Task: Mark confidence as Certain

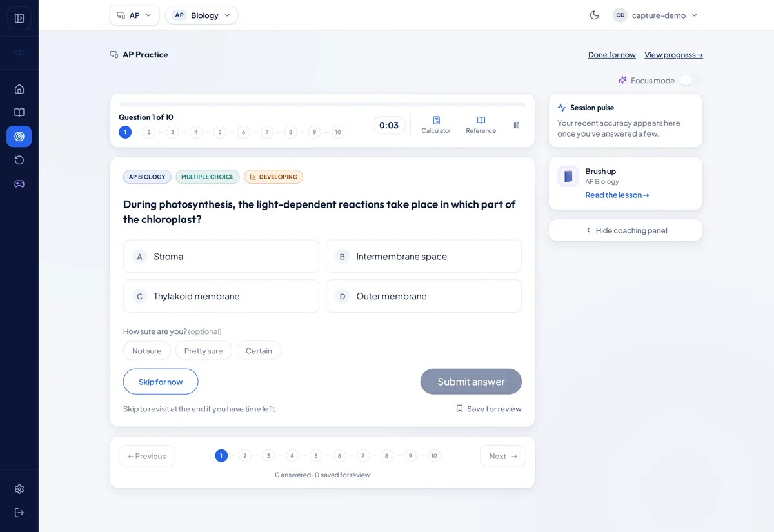Action: [x=259, y=351]
